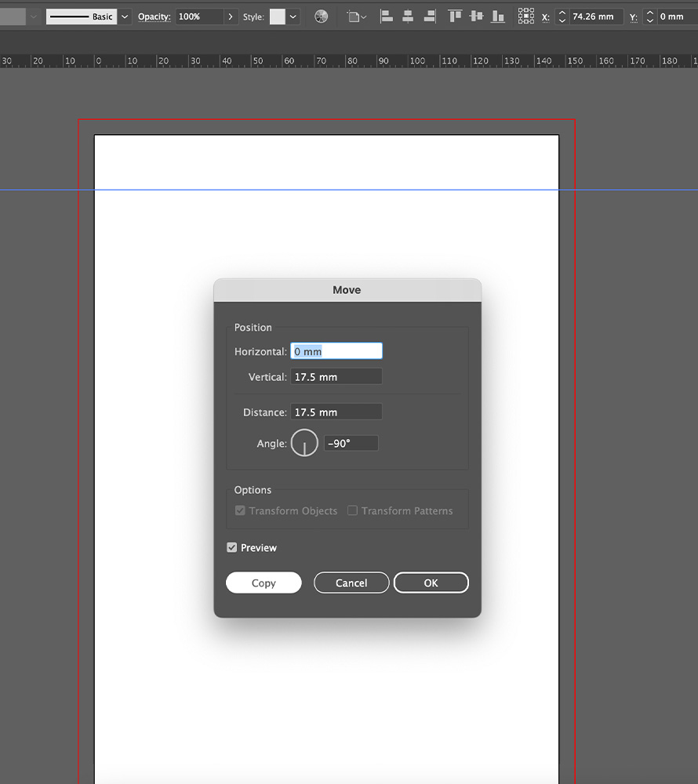This screenshot has height=784, width=698.
Task: Click the Horizontal position field
Action: 336,351
